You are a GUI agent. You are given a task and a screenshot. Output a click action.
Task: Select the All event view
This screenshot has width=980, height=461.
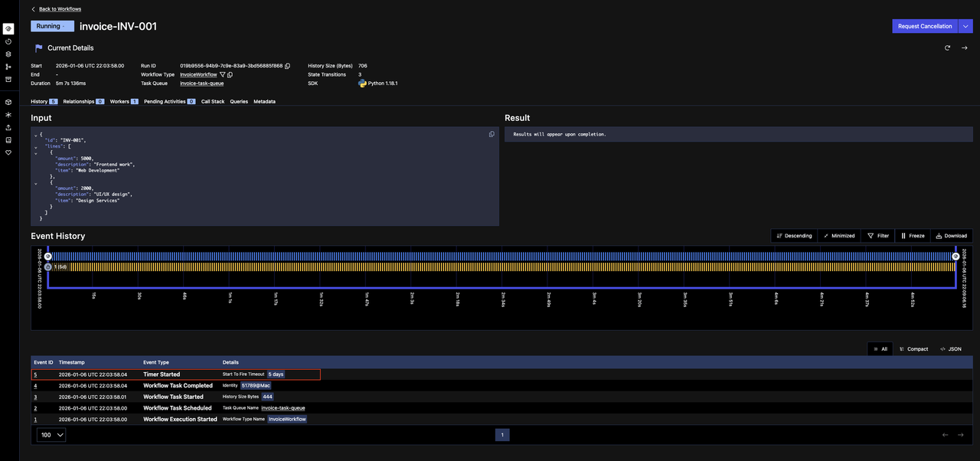(x=880, y=348)
